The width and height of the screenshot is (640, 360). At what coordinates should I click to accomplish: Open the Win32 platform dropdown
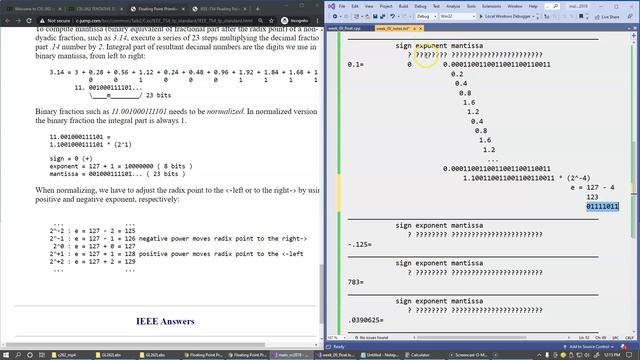tap(458, 16)
